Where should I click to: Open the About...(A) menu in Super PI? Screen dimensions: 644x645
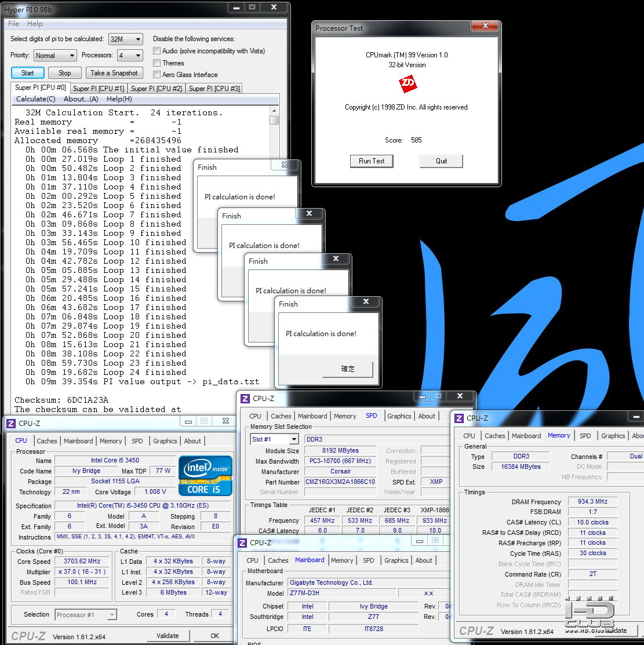click(81, 99)
